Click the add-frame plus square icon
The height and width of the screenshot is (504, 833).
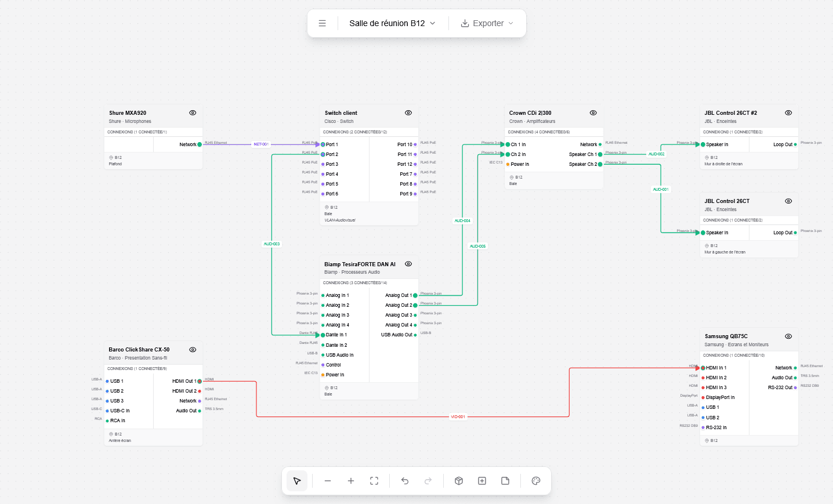(x=482, y=481)
